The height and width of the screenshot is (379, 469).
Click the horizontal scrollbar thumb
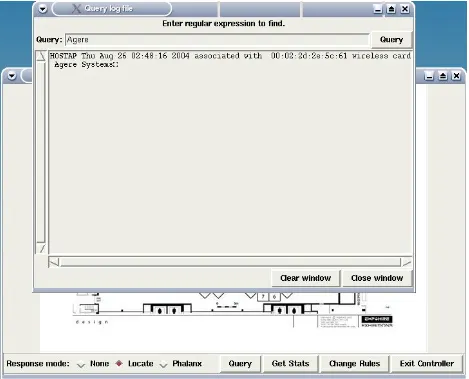230,262
